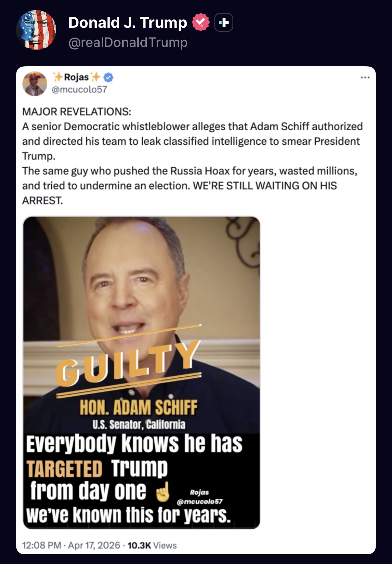Viewport: 392px width, 564px height.
Task: Click the blue verified checkmark next to Rojas
Action: pos(108,78)
